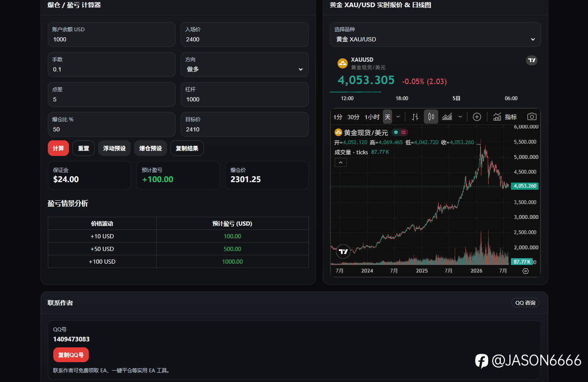Take chart snapshot with camera icon
The width and height of the screenshot is (588, 382).
coord(532,117)
